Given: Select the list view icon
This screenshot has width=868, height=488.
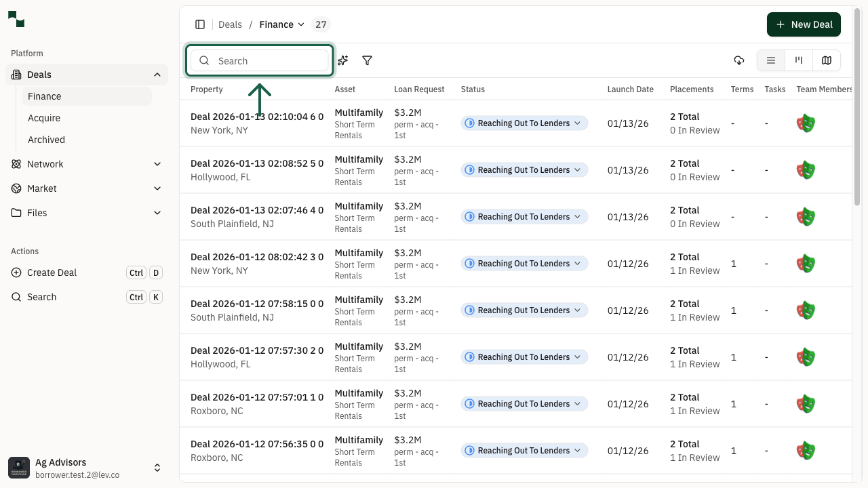Looking at the screenshot, I should click(770, 60).
